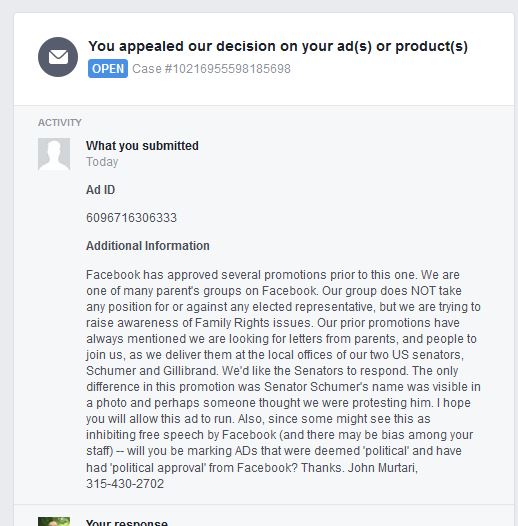Screen dimensions: 518x526
Task: Click the name John Murtari in message
Action: pyautogui.click(x=382, y=467)
